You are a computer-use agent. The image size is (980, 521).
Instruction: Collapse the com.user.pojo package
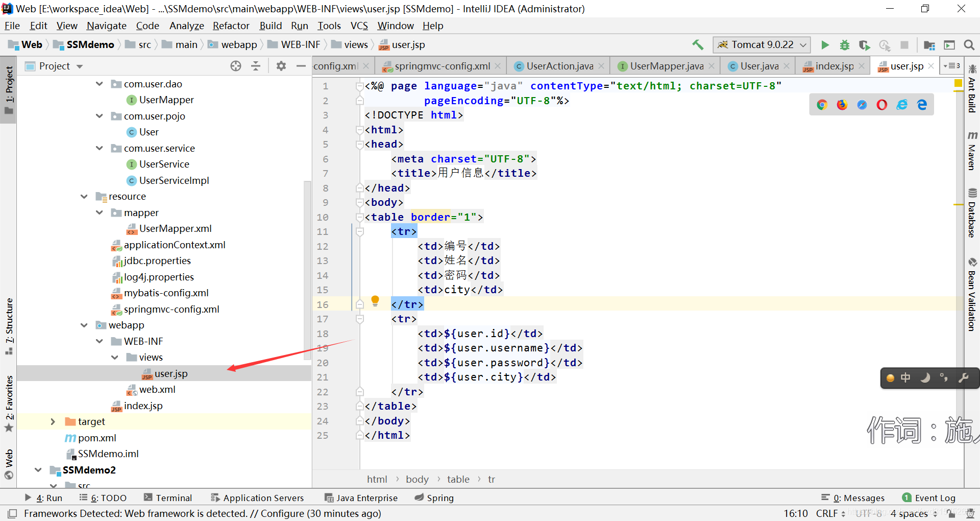(100, 116)
